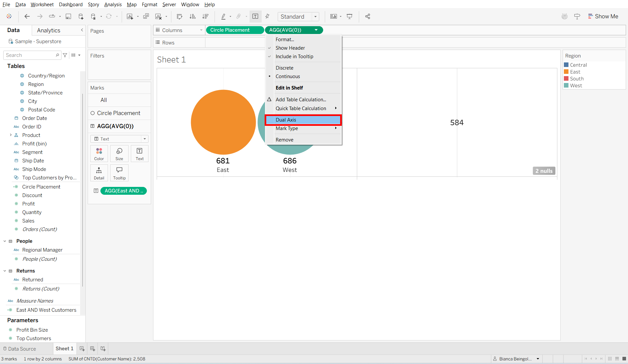Click the Show/Hide Cards icon
Screen dimensions: 628x364
[334, 16]
